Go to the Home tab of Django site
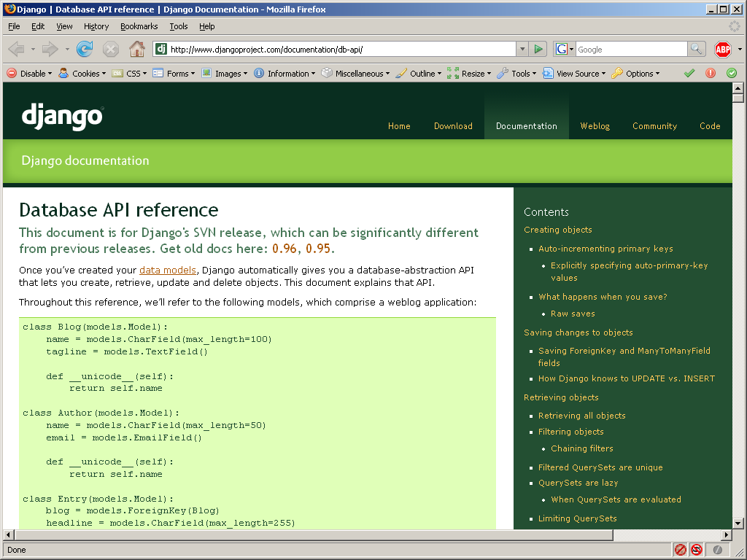Viewport: 747px width, 560px height. tap(399, 125)
